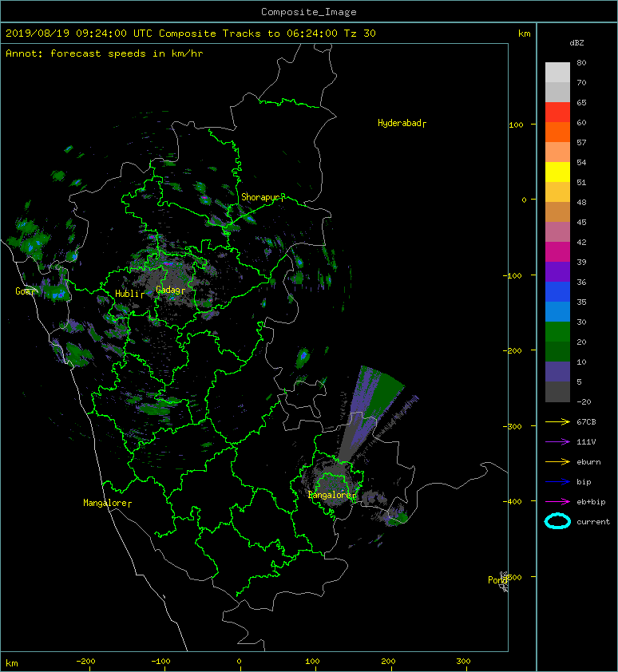Click the red 65 dBZ color swatch
This screenshot has height=672, width=618.
tap(557, 113)
